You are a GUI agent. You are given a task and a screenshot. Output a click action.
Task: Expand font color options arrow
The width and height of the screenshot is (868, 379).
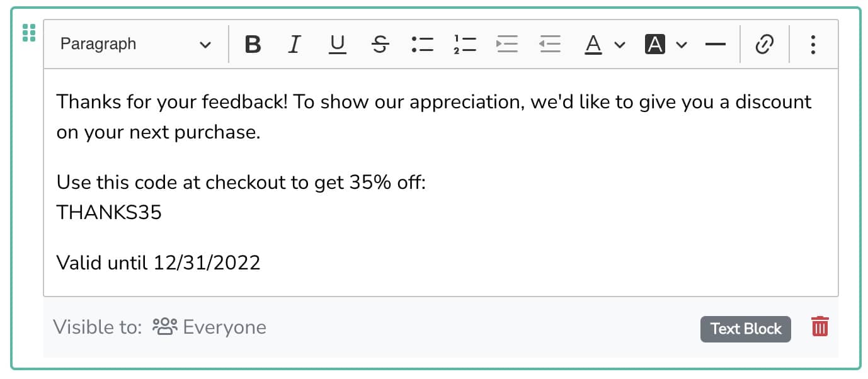(x=620, y=45)
